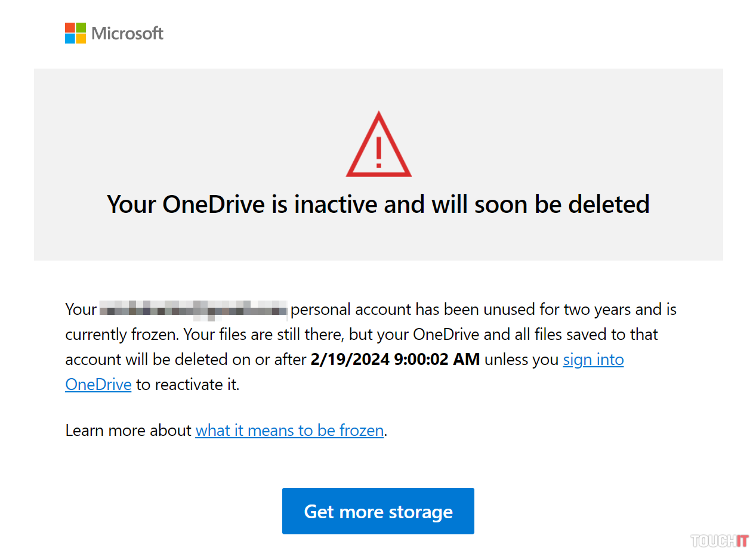This screenshot has height=554, width=756.
Task: Click the headline about OneDrive being deleted
Action: tap(378, 205)
